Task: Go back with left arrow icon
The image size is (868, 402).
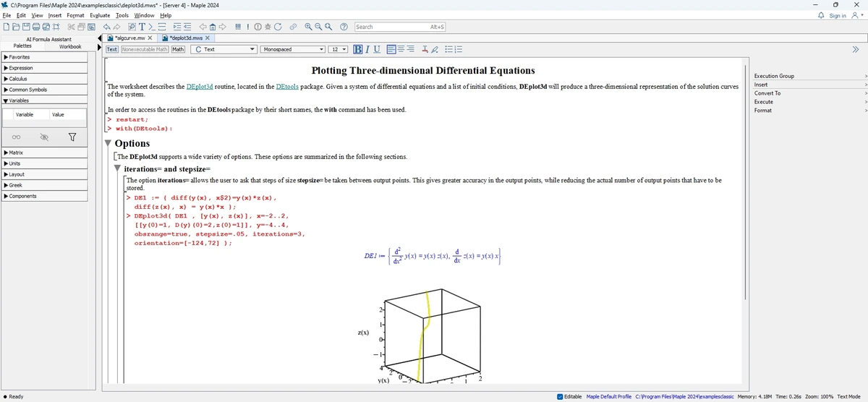Action: click(x=203, y=27)
